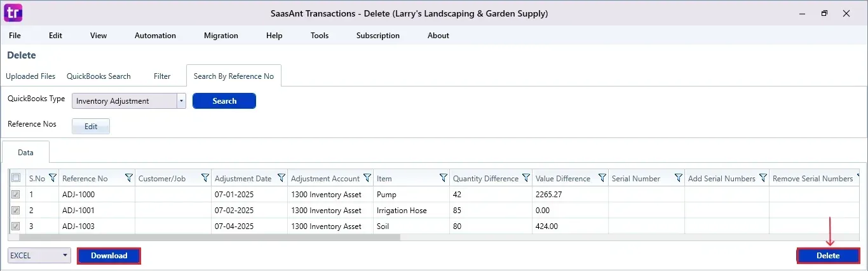Select the Search By Reference No tab
The width and height of the screenshot is (868, 271).
pyautogui.click(x=234, y=76)
